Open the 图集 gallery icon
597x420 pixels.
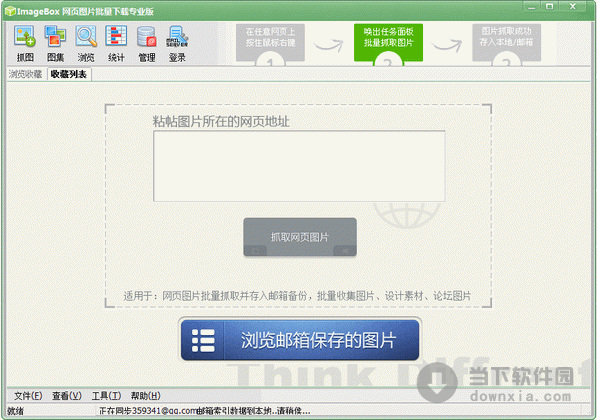pyautogui.click(x=56, y=43)
